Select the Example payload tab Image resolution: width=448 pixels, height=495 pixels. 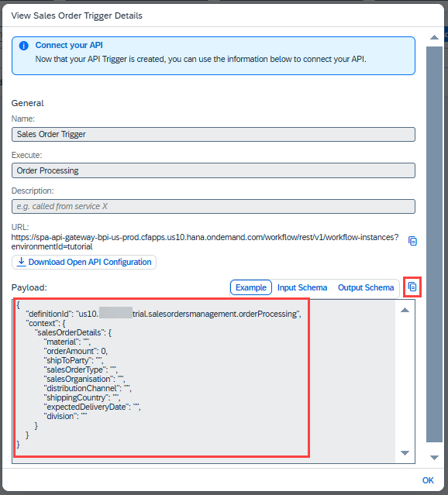pos(251,287)
